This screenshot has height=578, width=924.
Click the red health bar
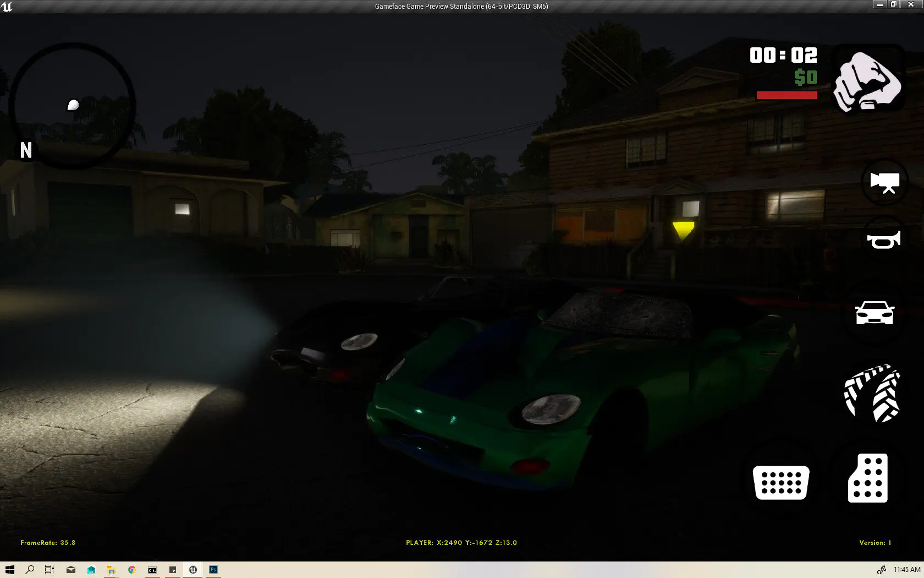tap(787, 95)
